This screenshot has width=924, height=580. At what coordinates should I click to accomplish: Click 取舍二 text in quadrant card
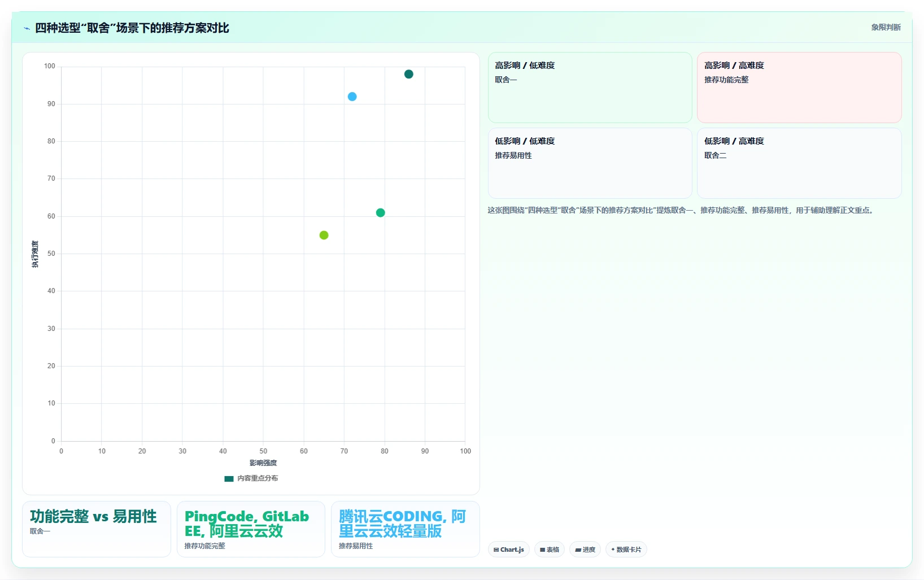715,155
